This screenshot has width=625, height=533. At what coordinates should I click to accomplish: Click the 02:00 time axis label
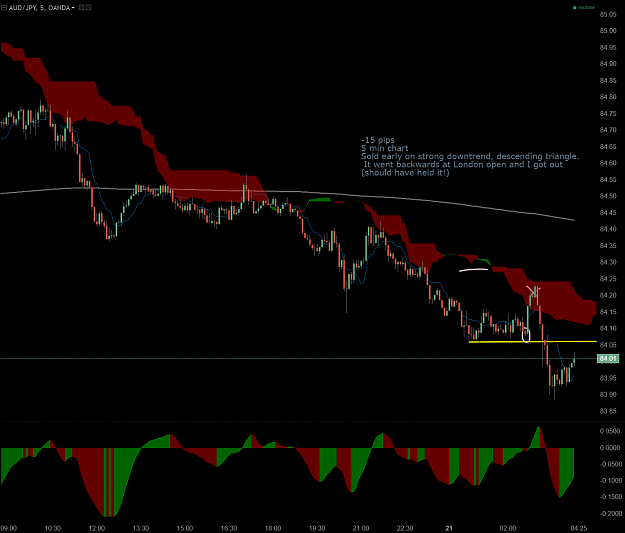click(507, 528)
